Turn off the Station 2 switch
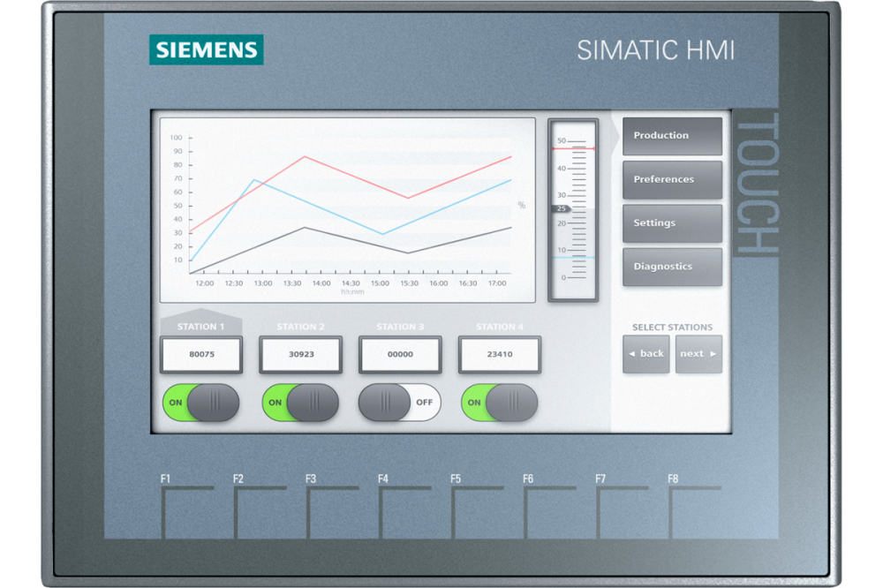Image resolution: width=883 pixels, height=588 pixels. (300, 403)
